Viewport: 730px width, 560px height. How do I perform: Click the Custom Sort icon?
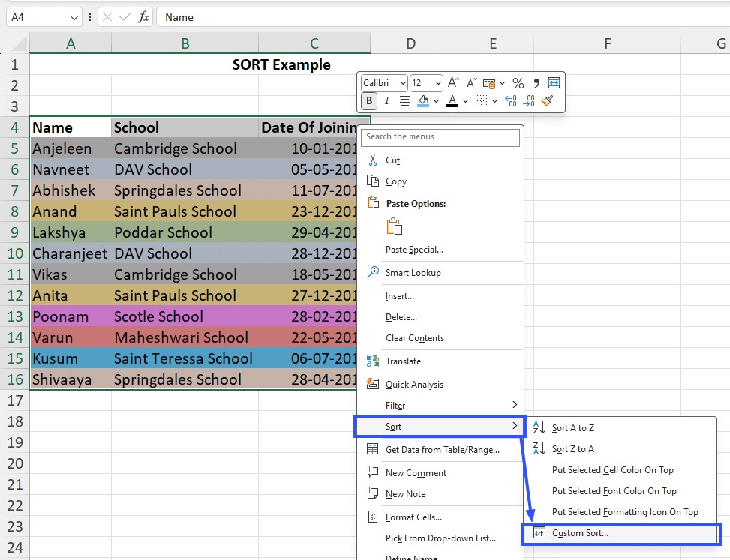[x=539, y=533]
